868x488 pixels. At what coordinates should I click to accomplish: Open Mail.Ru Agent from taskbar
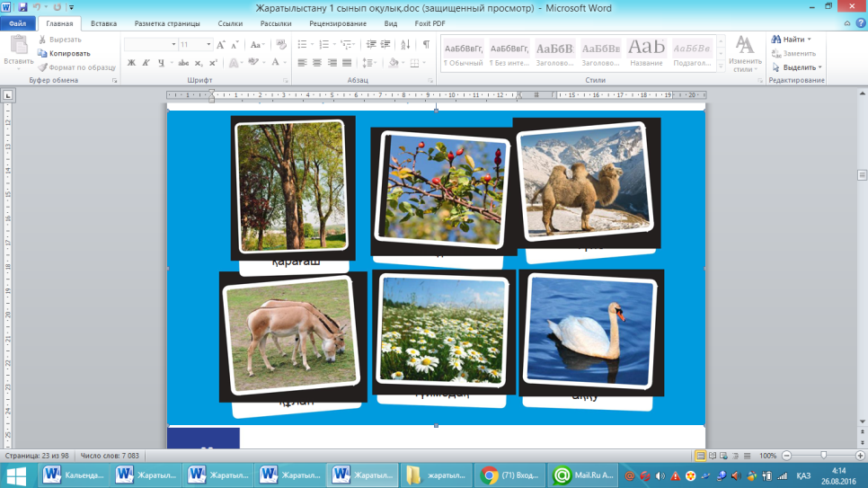(583, 475)
